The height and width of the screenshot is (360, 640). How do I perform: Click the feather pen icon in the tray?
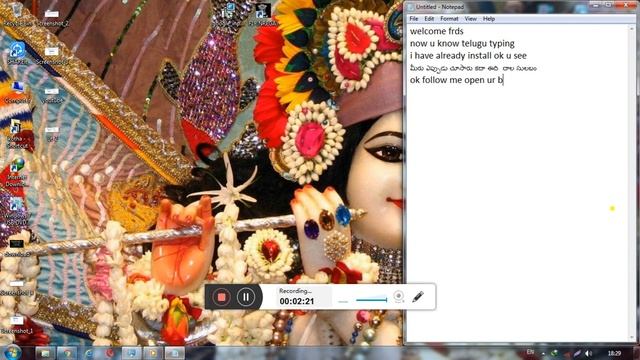577,353
